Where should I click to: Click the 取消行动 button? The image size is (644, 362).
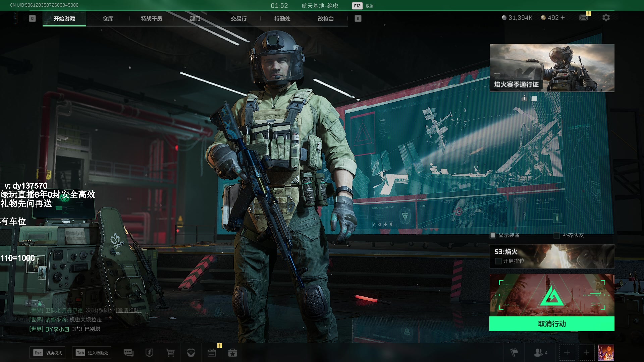pos(552,324)
